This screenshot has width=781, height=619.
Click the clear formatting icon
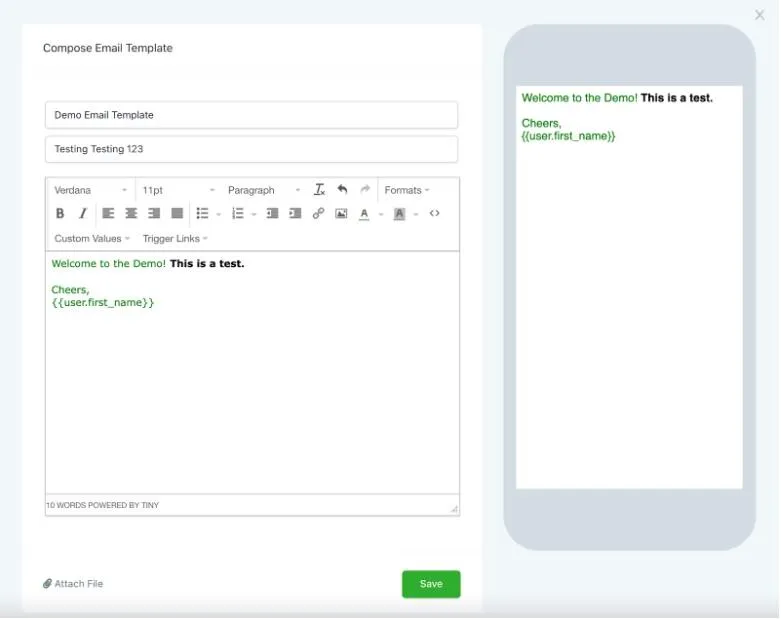pos(319,190)
